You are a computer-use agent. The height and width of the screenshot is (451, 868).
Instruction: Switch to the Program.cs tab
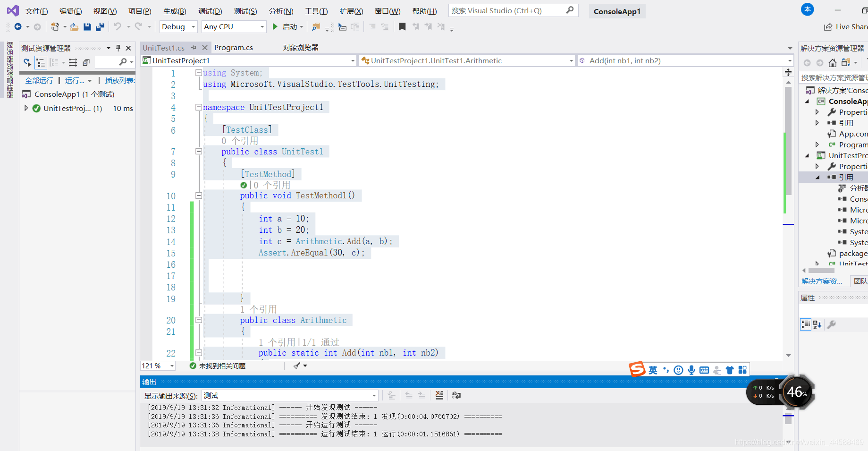coord(234,48)
